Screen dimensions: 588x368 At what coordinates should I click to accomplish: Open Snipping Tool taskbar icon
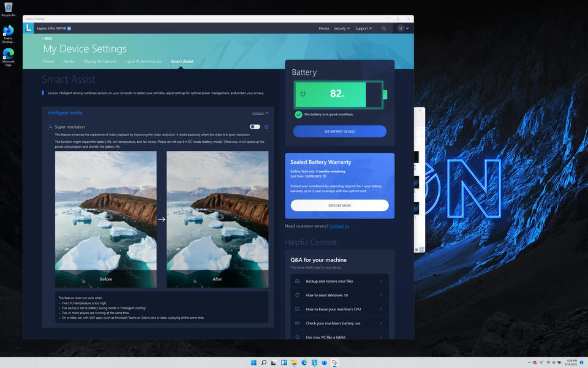tap(334, 362)
